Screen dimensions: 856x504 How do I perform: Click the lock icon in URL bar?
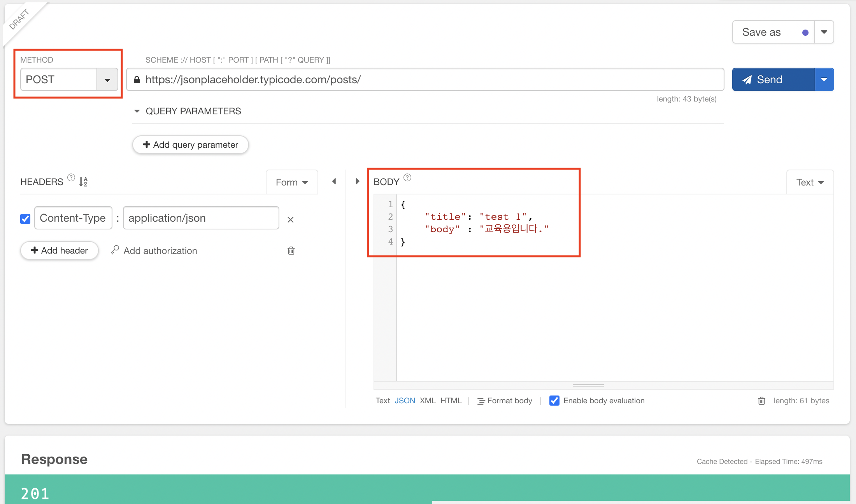[x=137, y=80]
